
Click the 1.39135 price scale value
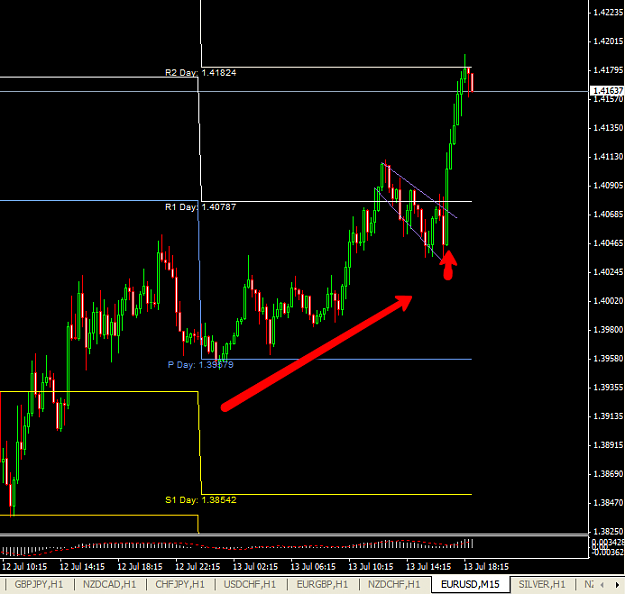click(x=608, y=416)
